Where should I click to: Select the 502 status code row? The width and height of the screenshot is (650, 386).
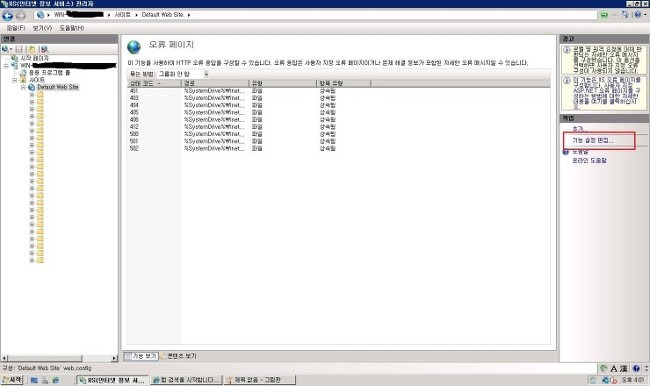339,148
